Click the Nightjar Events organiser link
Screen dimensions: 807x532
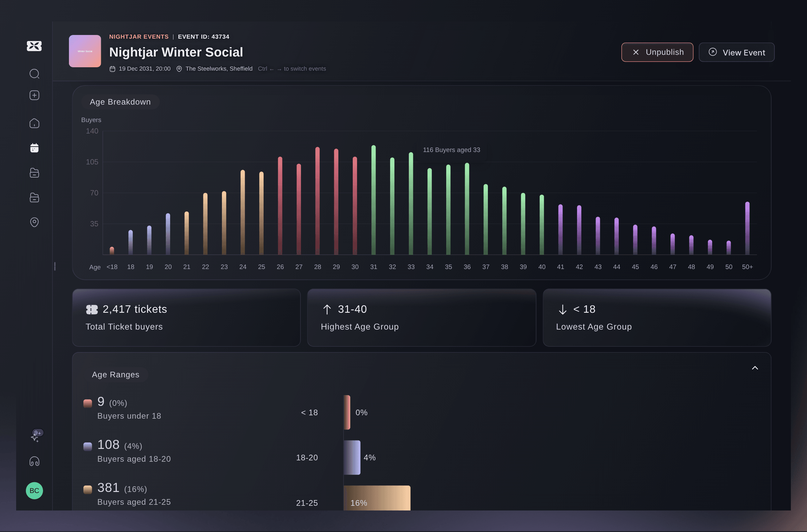[x=139, y=37]
